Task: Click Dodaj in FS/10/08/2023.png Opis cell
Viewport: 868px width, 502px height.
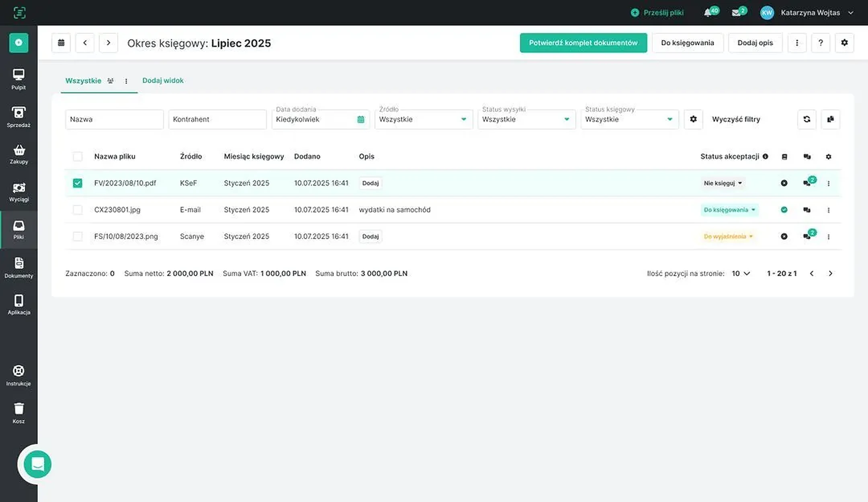Action: point(370,236)
